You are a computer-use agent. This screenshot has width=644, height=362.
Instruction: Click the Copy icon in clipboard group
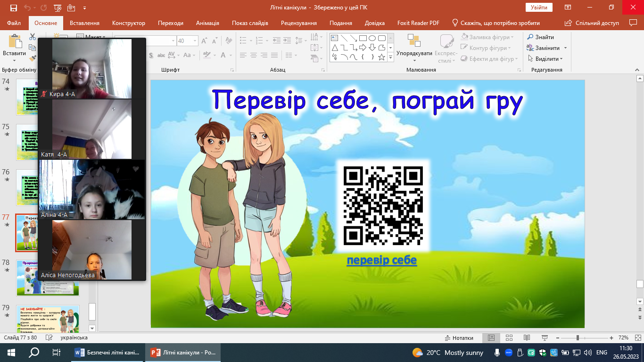coord(32,48)
